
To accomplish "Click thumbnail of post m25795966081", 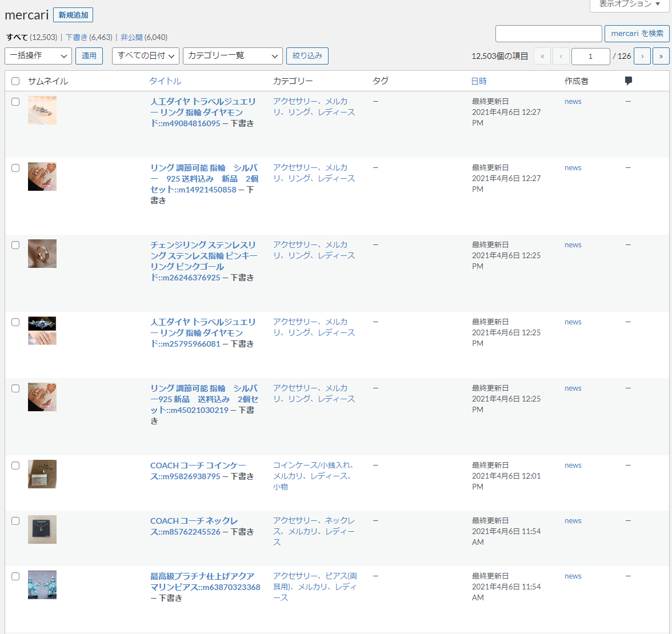I will tap(42, 331).
